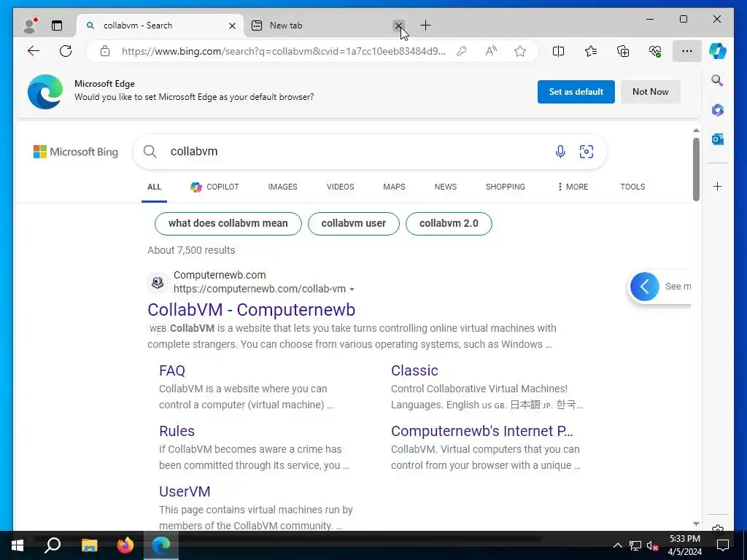
Task: Open Outlook in the sidebar
Action: click(718, 139)
